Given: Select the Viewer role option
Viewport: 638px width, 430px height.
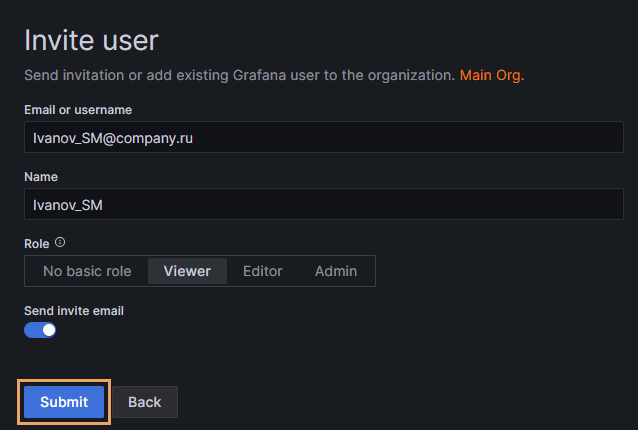Looking at the screenshot, I should click(187, 271).
